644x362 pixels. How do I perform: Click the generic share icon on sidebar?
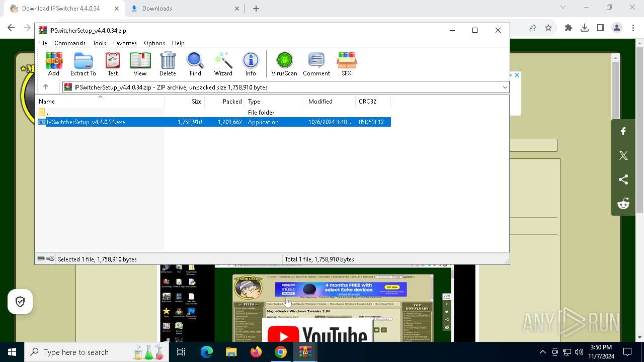pos(623,179)
